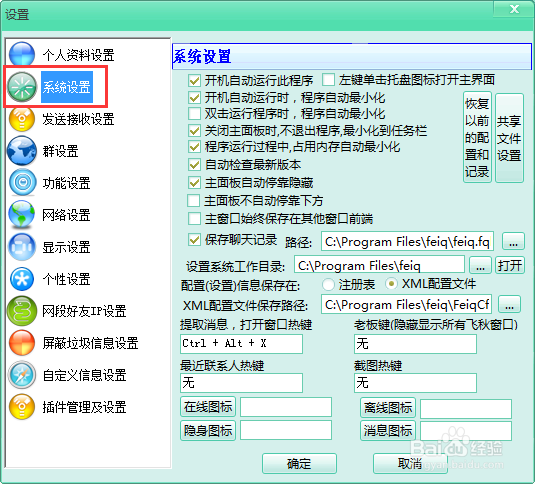Click the 插件管理及设置 yellow icon

[x=22, y=407]
